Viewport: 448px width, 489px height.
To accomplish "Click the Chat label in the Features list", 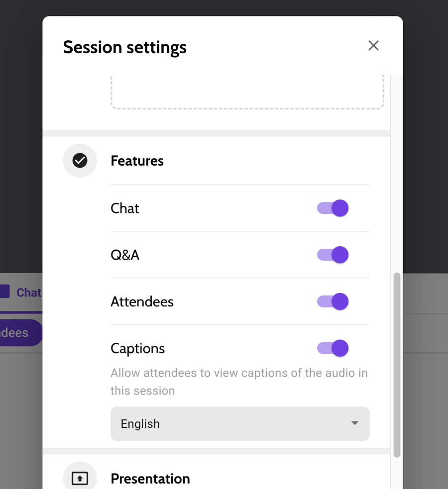I will pyautogui.click(x=124, y=208).
